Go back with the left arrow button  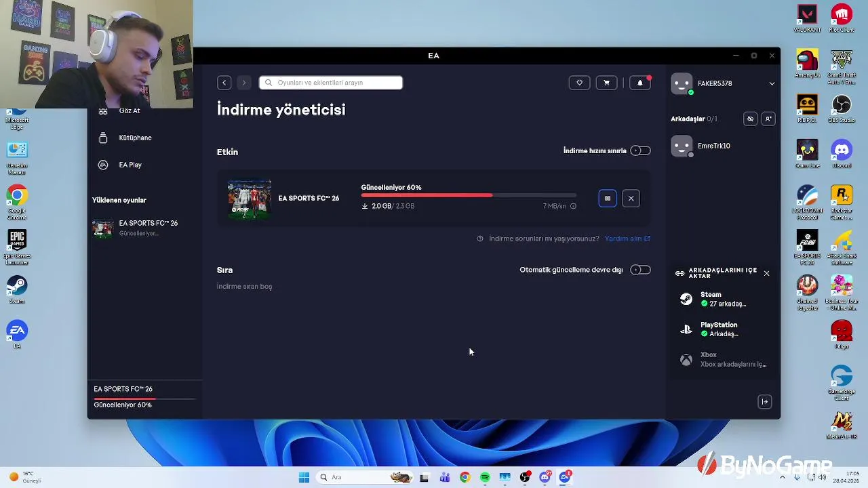(224, 83)
